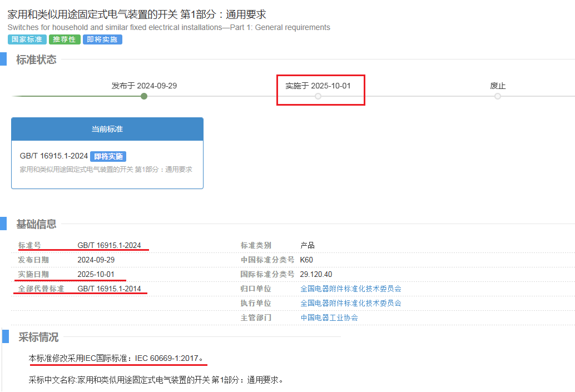Click the 基础信息 section heading
This screenshot has width=575, height=392.
[36, 224]
